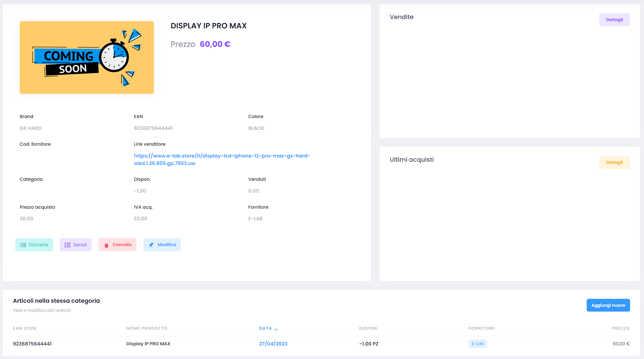Click the list icon in Seriali
Screen dimensions: 644x359
[x=68, y=245]
